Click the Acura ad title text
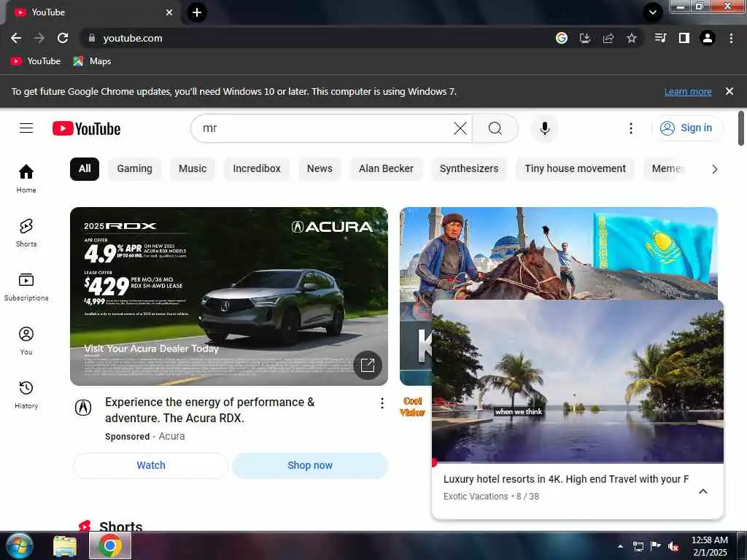The height and width of the screenshot is (560, 747). 209,410
